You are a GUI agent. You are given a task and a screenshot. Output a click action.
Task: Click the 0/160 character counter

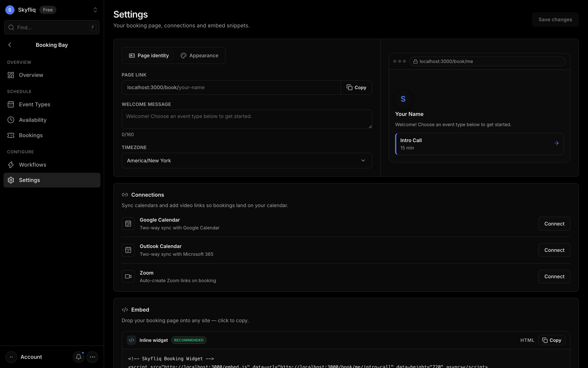pos(128,135)
